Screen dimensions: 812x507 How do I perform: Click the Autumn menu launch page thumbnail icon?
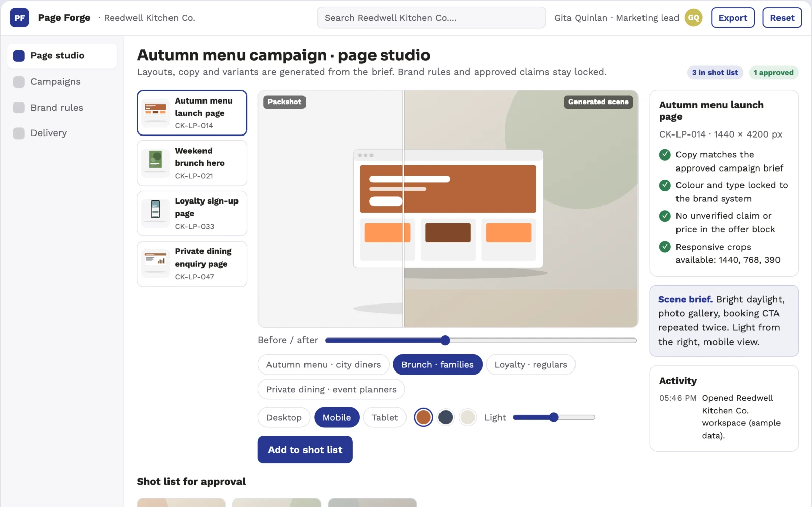pyautogui.click(x=156, y=112)
